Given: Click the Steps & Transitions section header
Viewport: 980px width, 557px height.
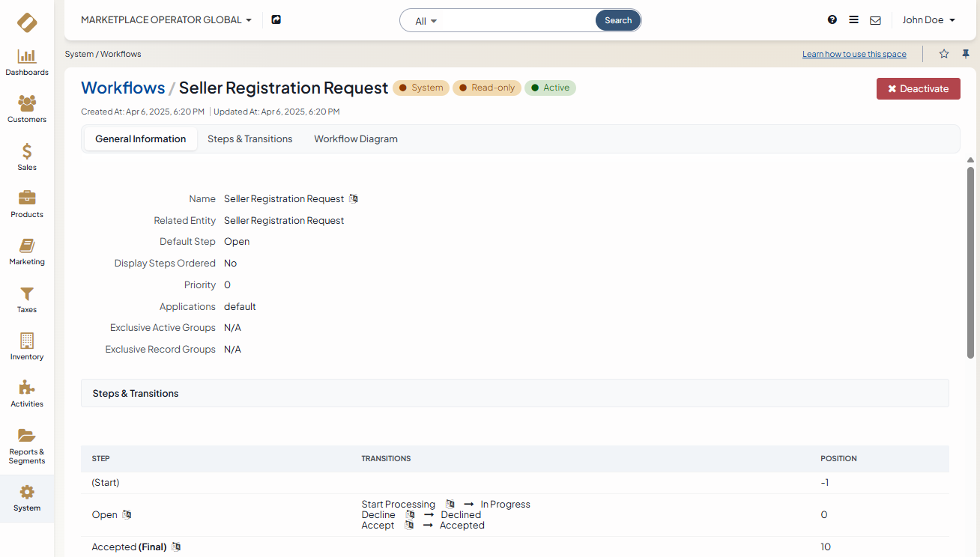Looking at the screenshot, I should [x=515, y=393].
